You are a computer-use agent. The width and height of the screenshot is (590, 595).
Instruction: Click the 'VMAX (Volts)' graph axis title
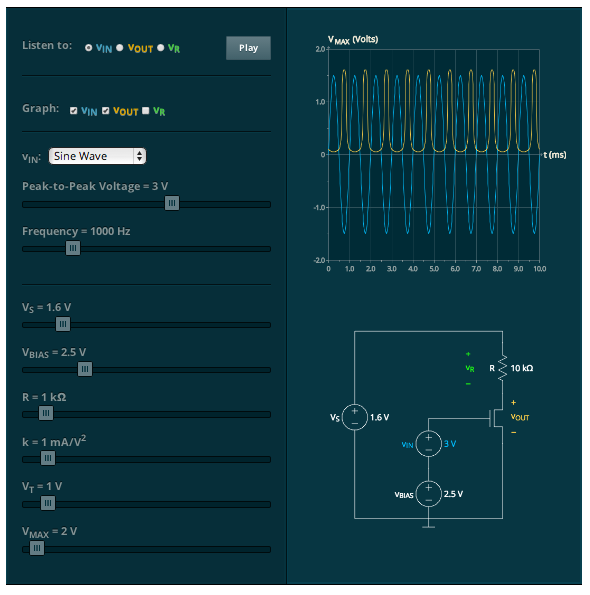click(x=353, y=40)
